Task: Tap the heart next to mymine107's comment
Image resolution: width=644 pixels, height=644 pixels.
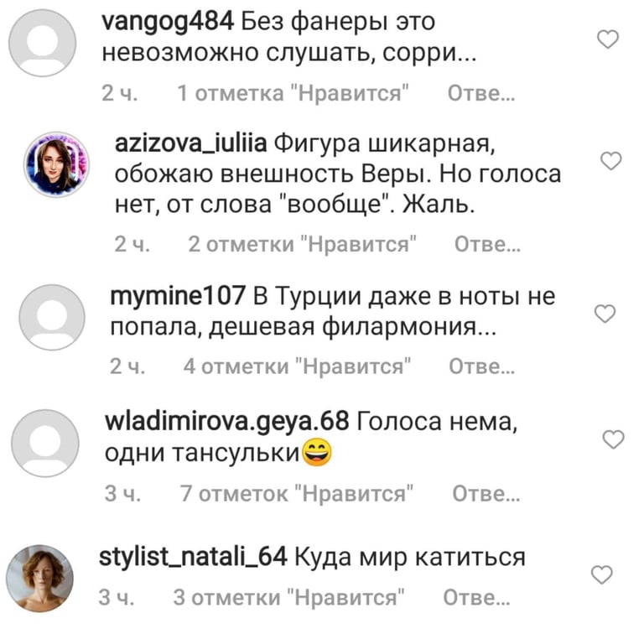Action: (x=605, y=314)
